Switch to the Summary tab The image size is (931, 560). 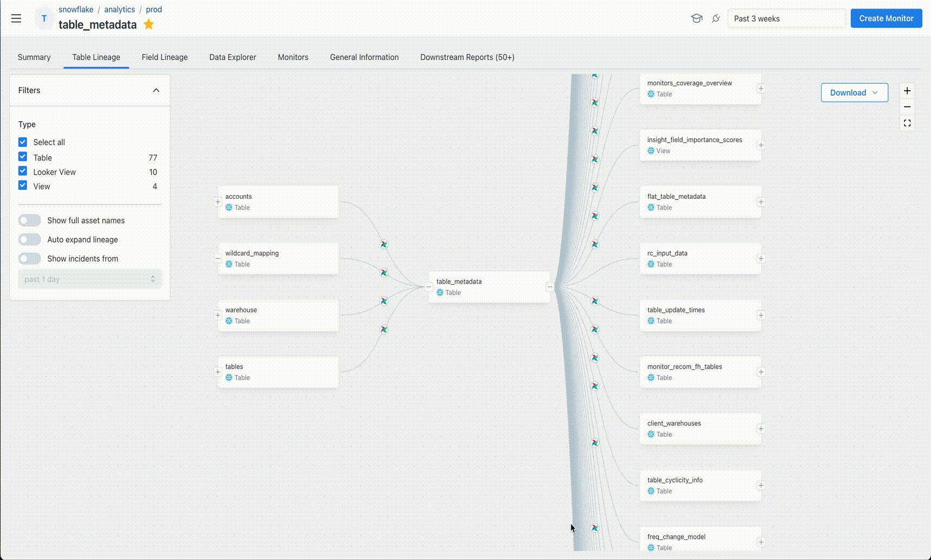coord(34,57)
